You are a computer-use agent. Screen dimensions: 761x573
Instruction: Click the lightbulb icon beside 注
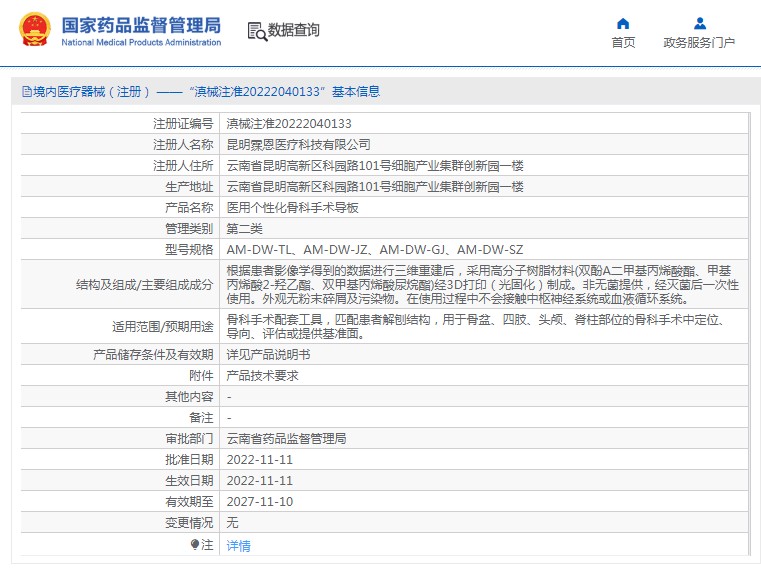click(195, 544)
